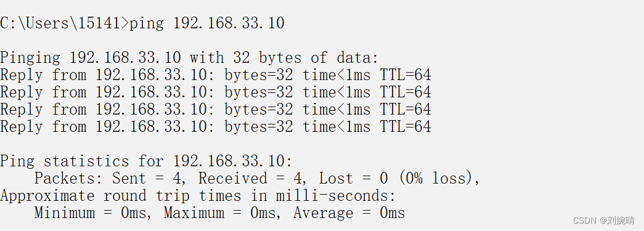Click the third 'Reply from' line
644x231 pixels.
[216, 110]
